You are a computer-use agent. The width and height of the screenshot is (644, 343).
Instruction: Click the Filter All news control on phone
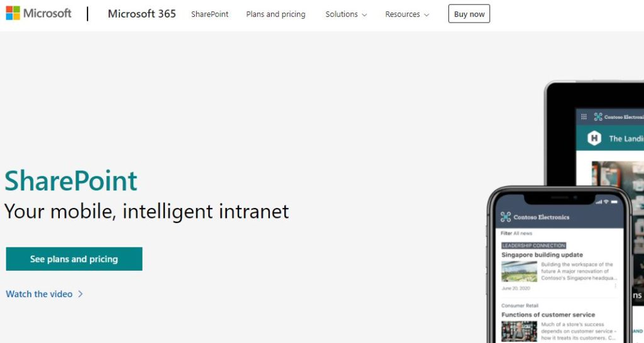516,233
